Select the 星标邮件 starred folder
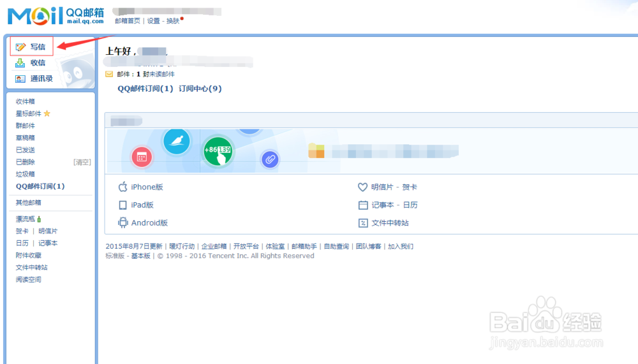The image size is (638, 364). click(x=29, y=113)
